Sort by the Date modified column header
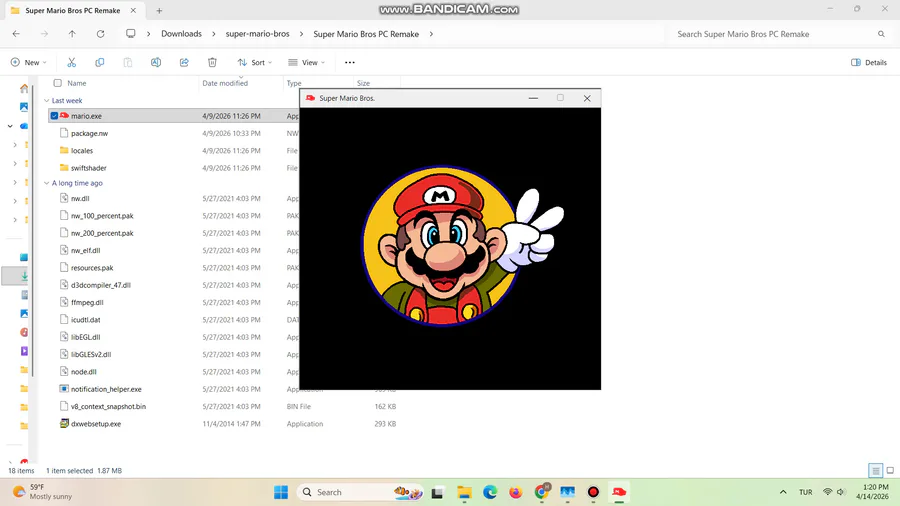Viewport: 900px width, 506px height. coord(225,83)
